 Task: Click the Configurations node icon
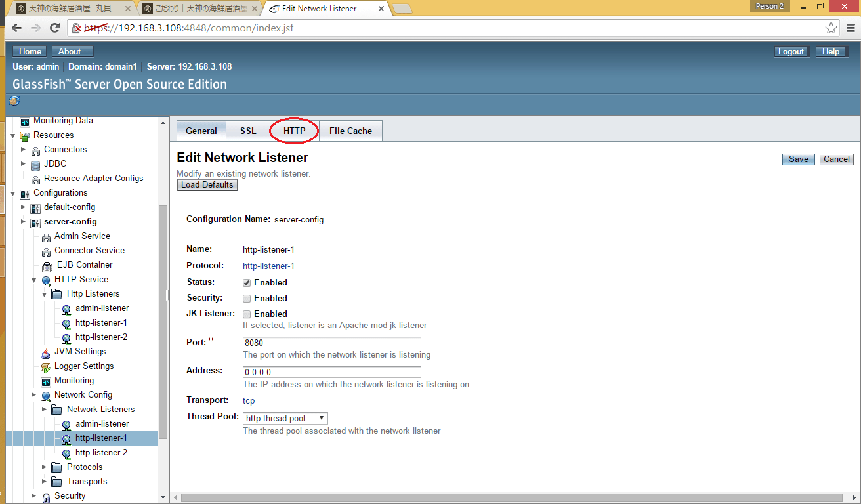(x=25, y=194)
